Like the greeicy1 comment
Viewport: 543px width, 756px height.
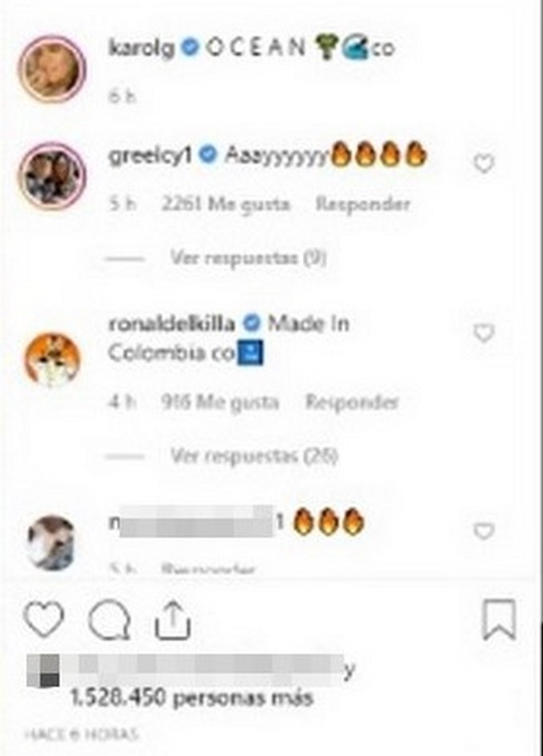click(x=484, y=164)
